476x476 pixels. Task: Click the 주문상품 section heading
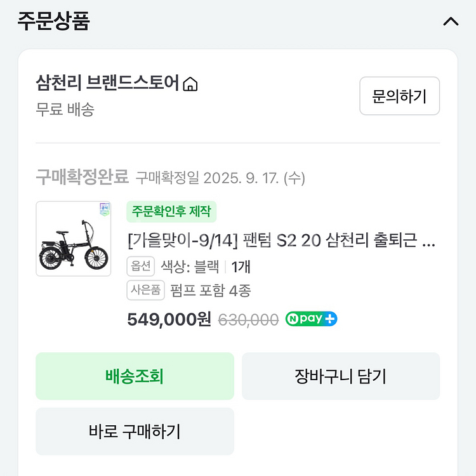pos(53,20)
